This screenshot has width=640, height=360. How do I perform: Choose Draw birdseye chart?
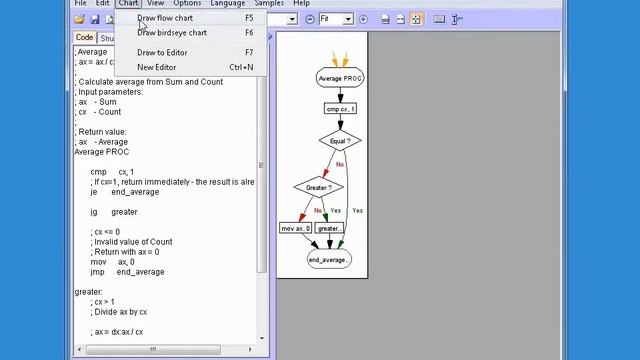pyautogui.click(x=191, y=33)
